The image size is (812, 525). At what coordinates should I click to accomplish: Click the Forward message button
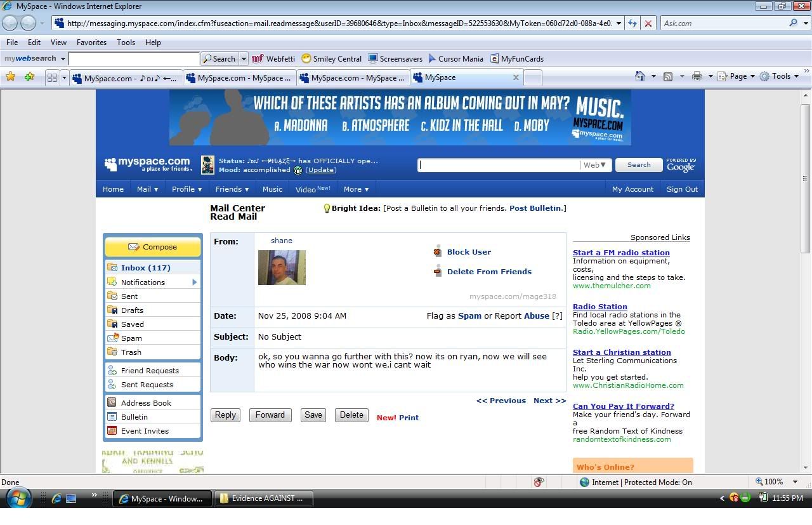[x=270, y=415]
